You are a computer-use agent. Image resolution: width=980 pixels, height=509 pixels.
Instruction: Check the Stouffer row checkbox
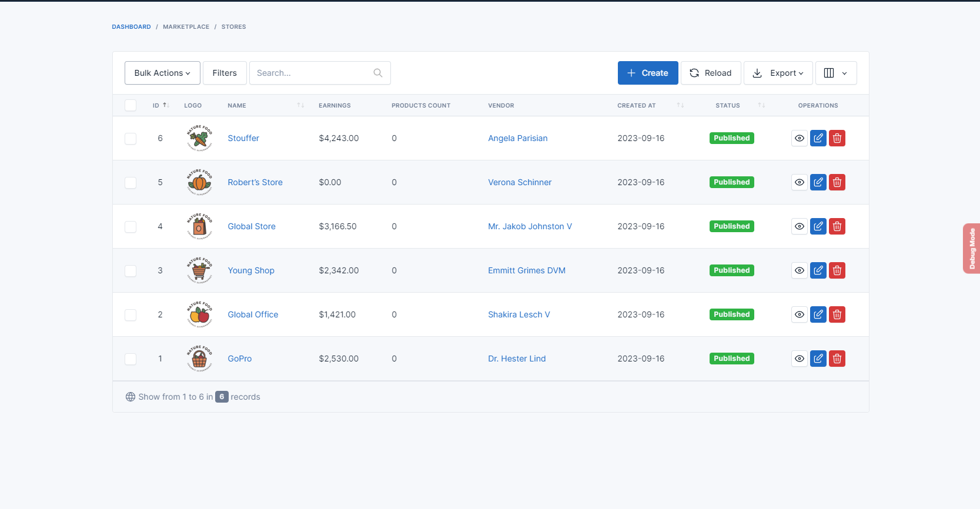click(131, 139)
